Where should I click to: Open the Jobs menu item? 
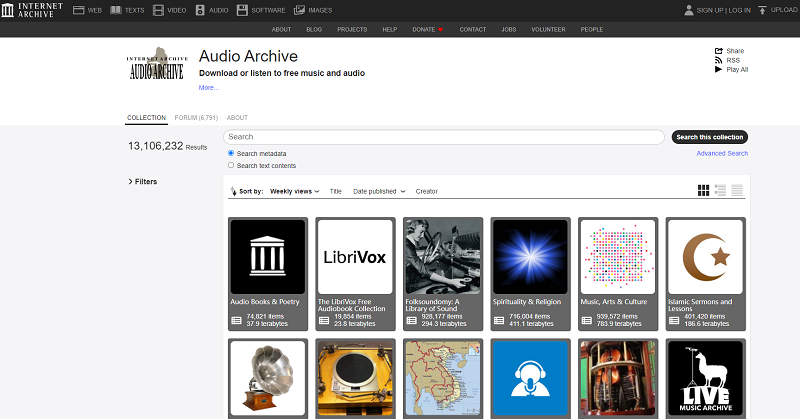coord(509,30)
